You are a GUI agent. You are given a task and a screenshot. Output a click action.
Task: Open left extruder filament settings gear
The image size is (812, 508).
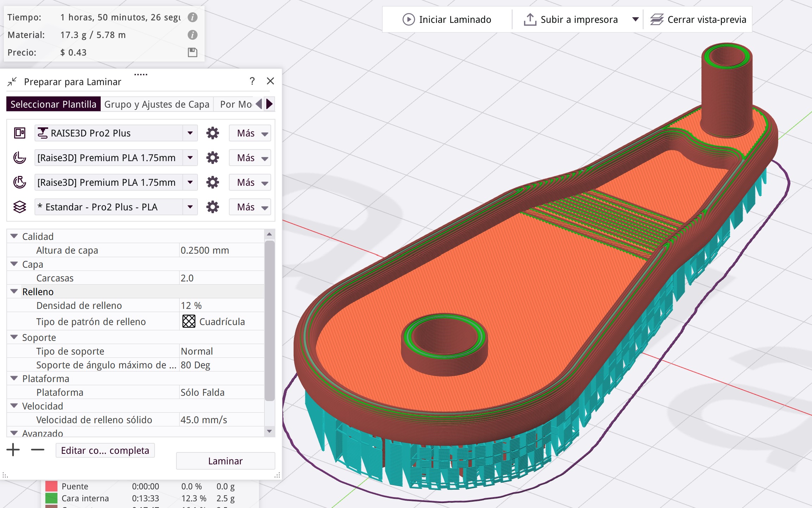(212, 158)
